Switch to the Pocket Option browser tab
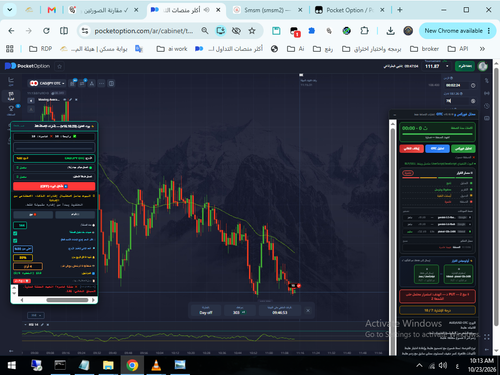The height and width of the screenshot is (375, 500). click(x=349, y=10)
